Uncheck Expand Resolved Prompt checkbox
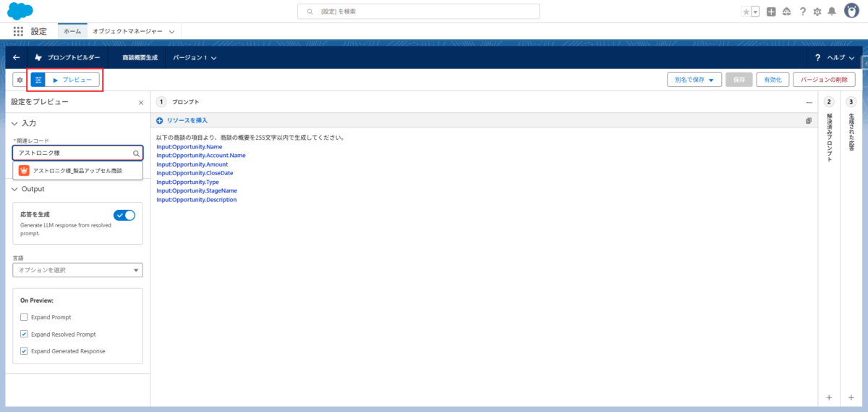This screenshot has width=868, height=412. point(24,335)
